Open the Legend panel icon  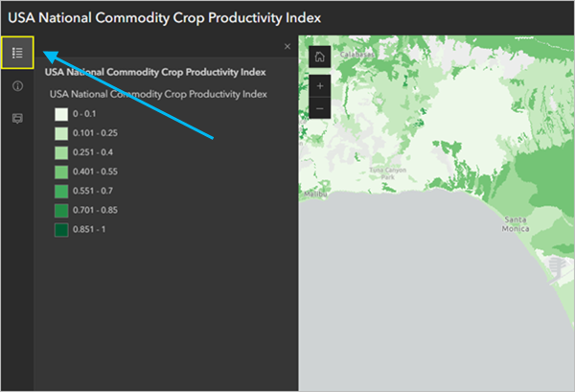pos(17,54)
